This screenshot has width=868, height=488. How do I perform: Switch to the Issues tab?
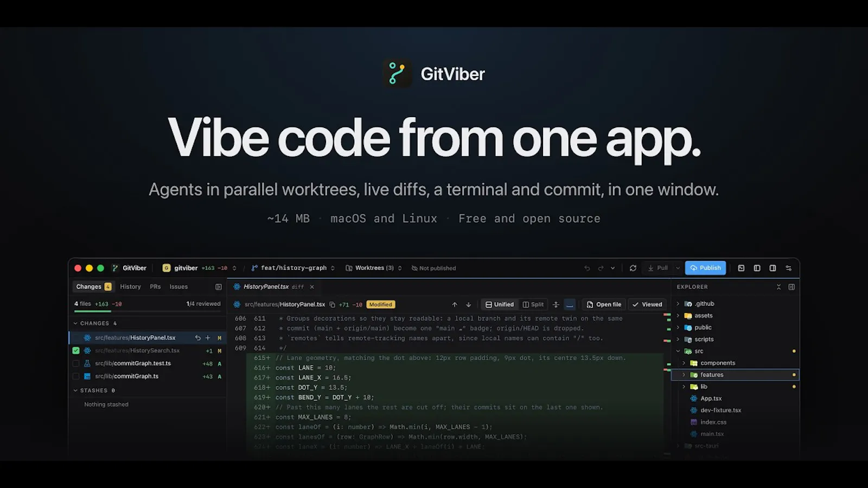[178, 287]
